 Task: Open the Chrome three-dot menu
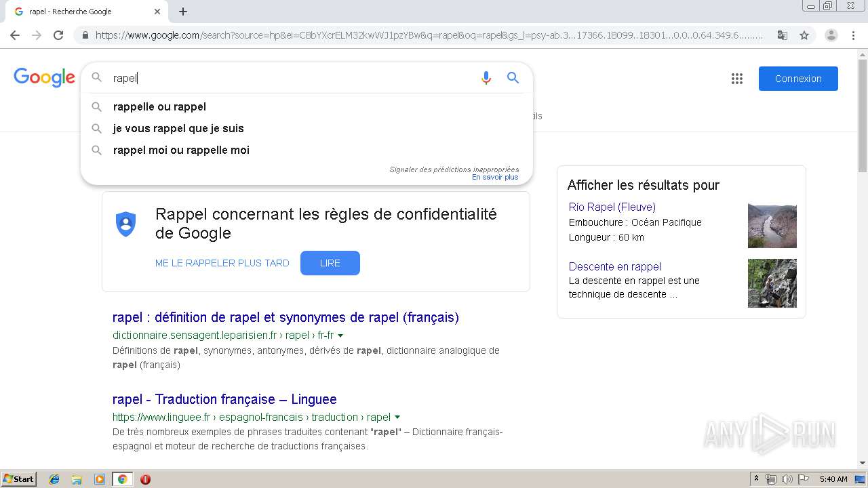pos(853,35)
